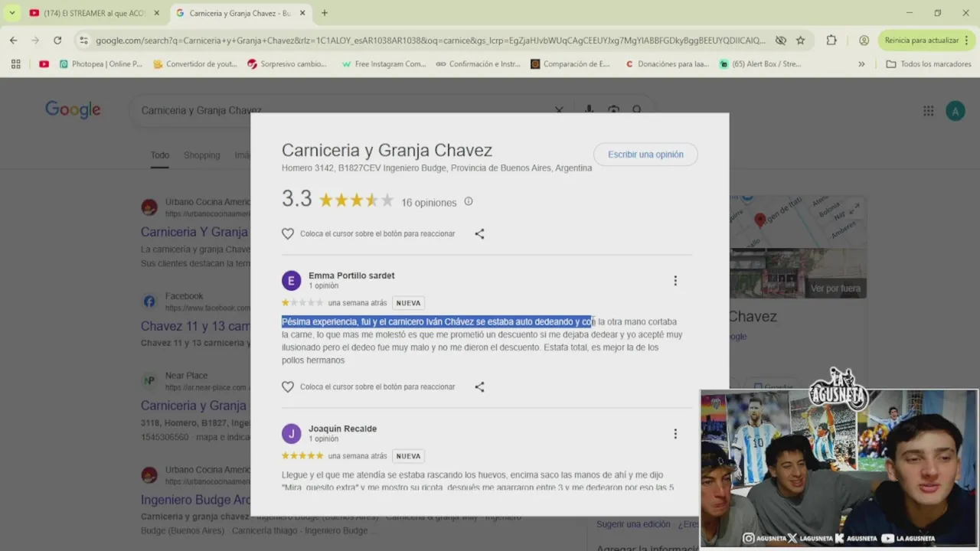The height and width of the screenshot is (551, 980).
Task: Open Facebook Chavez 11 y 13 result
Action: click(195, 326)
